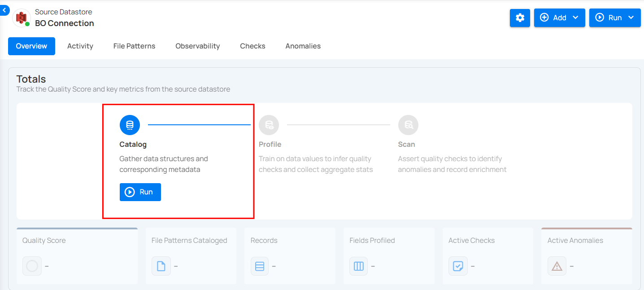
Task: Click the File Patterns Cataloged document icon
Action: tap(161, 266)
